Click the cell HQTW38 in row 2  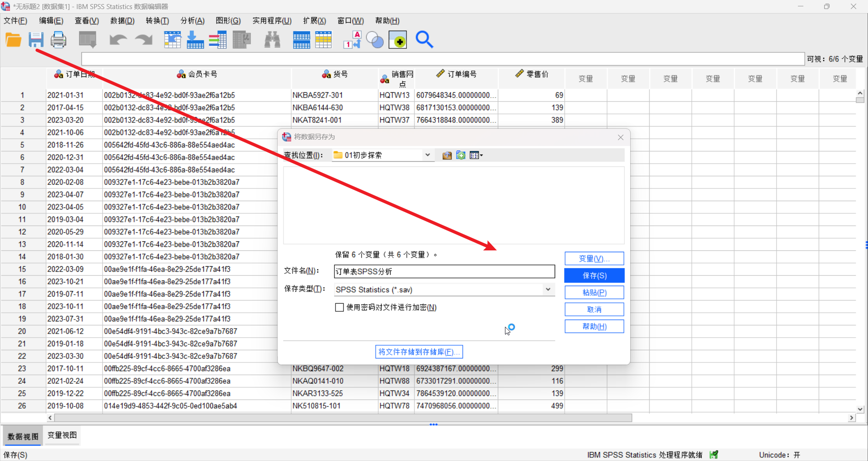396,108
